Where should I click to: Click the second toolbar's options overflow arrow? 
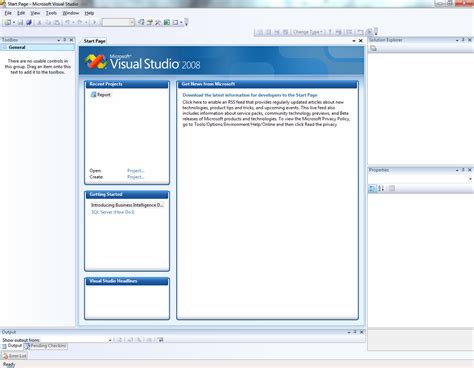tap(376, 32)
